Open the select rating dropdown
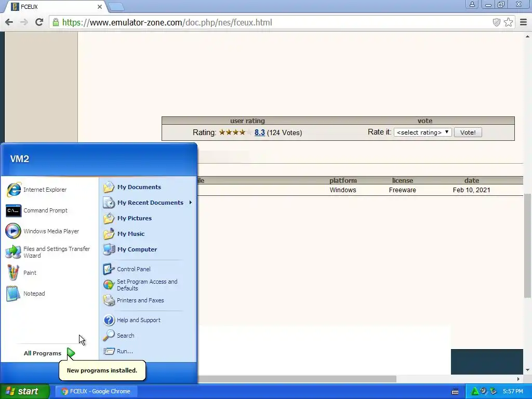 (x=422, y=132)
